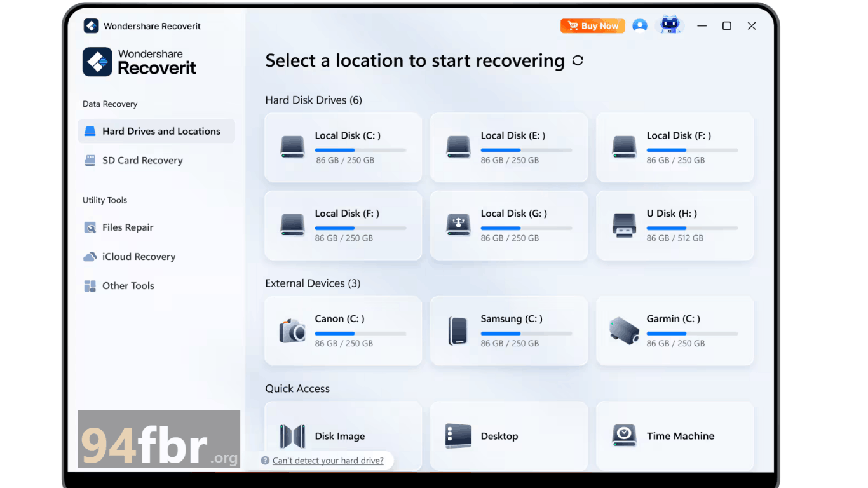Click the Other Tools sidebar icon

[x=90, y=286]
